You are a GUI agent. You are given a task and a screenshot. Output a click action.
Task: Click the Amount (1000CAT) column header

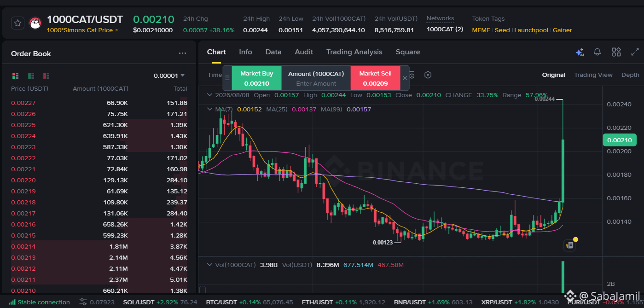tap(100, 88)
